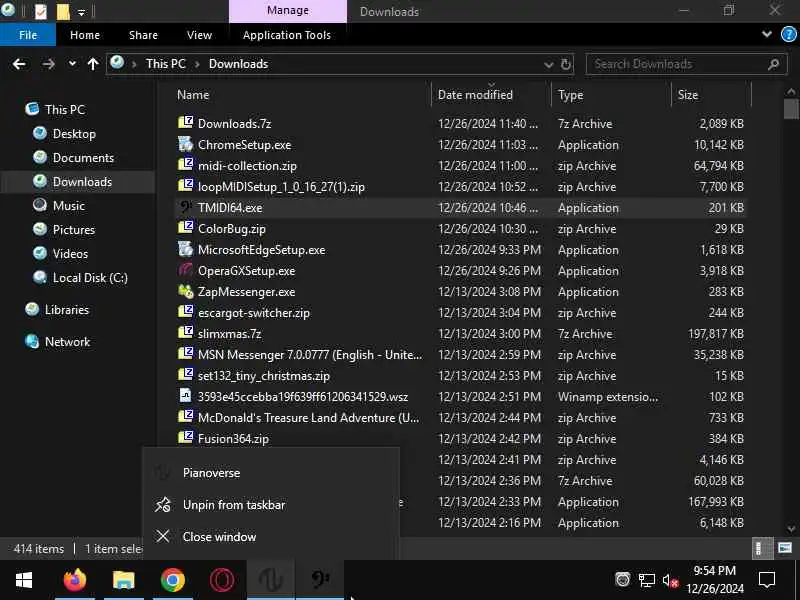Select This PC in navigation pane
Image resolution: width=800 pixels, height=600 pixels.
pos(65,110)
